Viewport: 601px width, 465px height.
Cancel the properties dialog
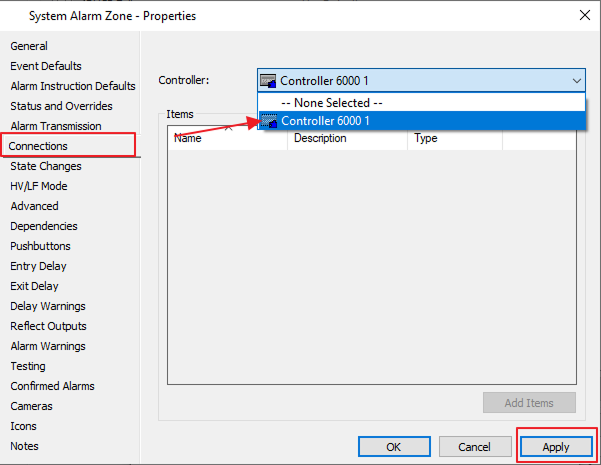click(473, 447)
